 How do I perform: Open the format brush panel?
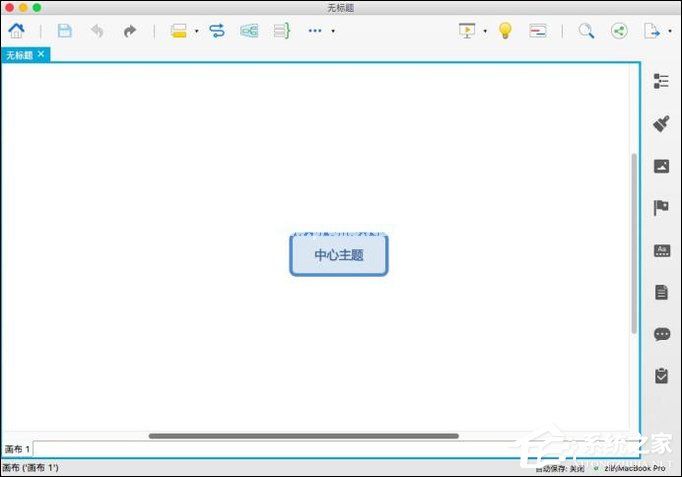(661, 124)
